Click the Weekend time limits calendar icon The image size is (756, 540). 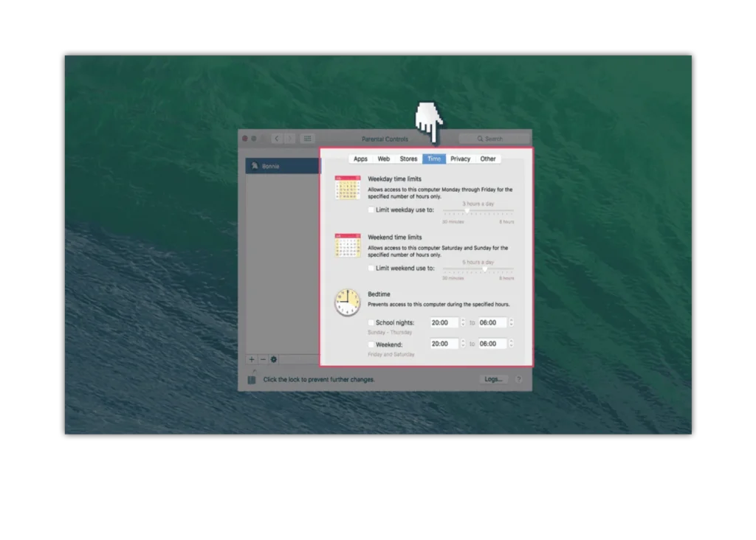[348, 246]
